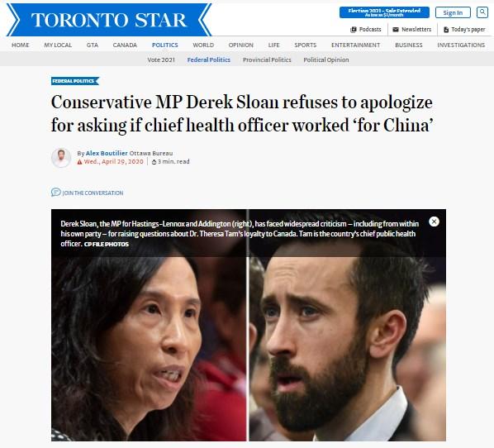
Task: Open the search magnifier icon
Action: click(x=482, y=12)
